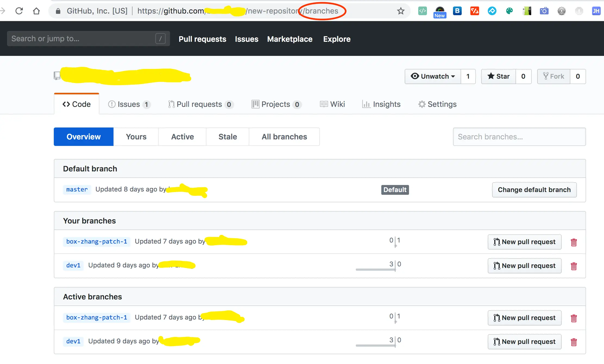Open the JH extension icon
This screenshot has width=604, height=364.
(x=596, y=11)
